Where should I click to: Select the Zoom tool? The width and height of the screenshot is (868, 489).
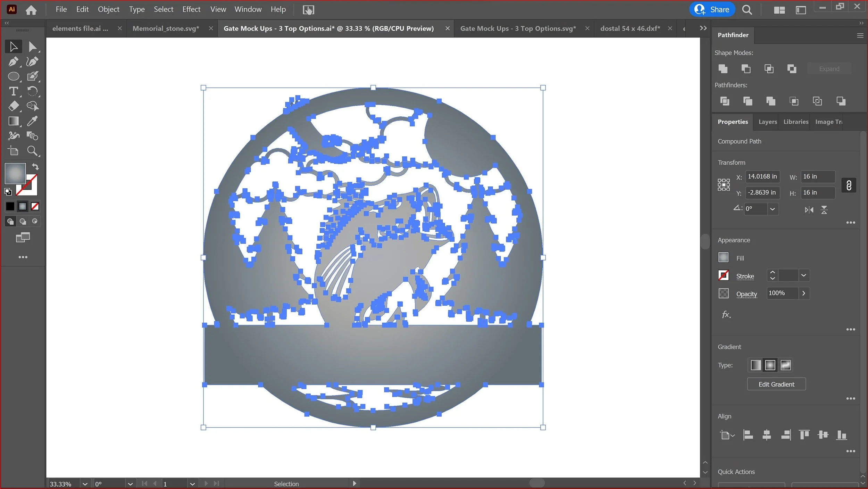[x=32, y=151]
